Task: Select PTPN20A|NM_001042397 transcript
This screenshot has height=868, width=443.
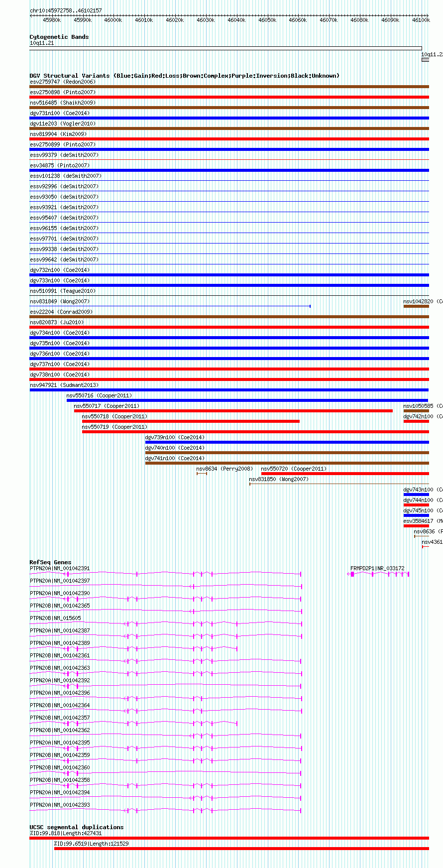Action: (60, 581)
